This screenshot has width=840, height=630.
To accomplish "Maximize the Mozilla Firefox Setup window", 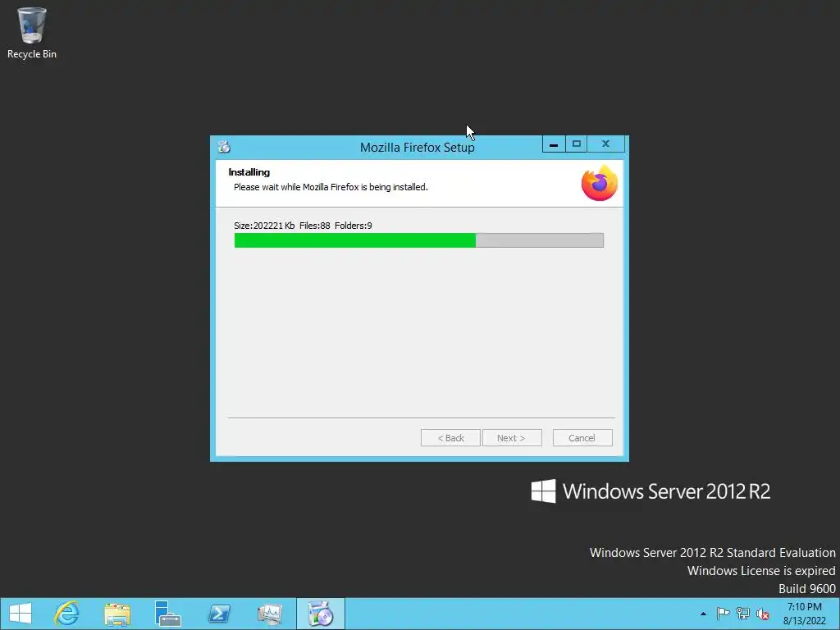I will click(577, 144).
